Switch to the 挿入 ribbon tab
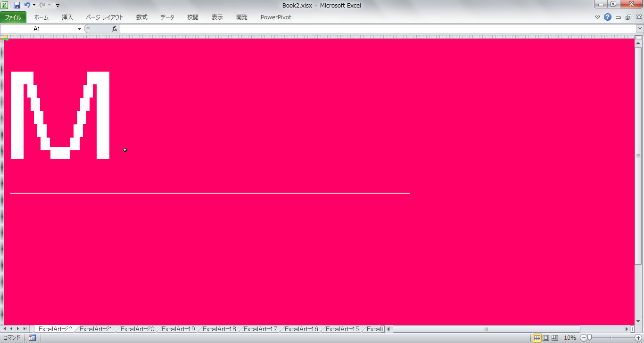Screen dimensions: 644x343 tap(67, 17)
